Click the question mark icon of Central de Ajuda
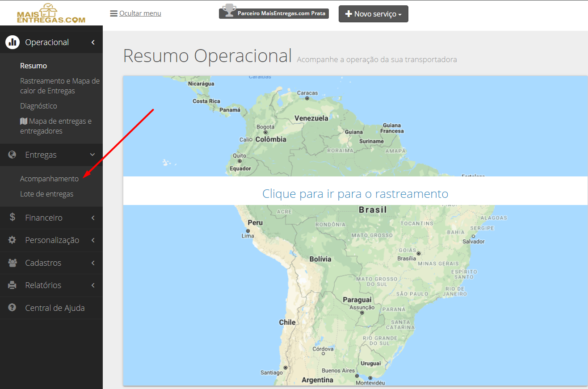The width and height of the screenshot is (588, 389). pyautogui.click(x=13, y=308)
